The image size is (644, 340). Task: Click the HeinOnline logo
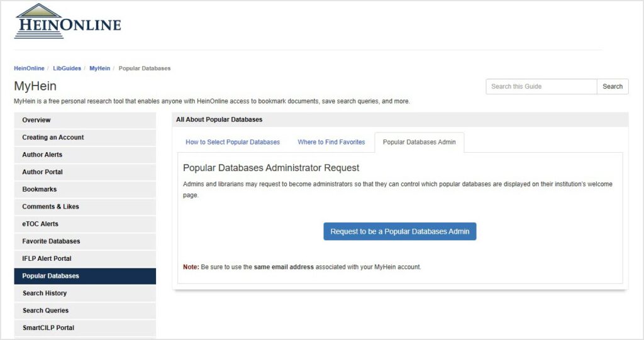[x=67, y=22]
